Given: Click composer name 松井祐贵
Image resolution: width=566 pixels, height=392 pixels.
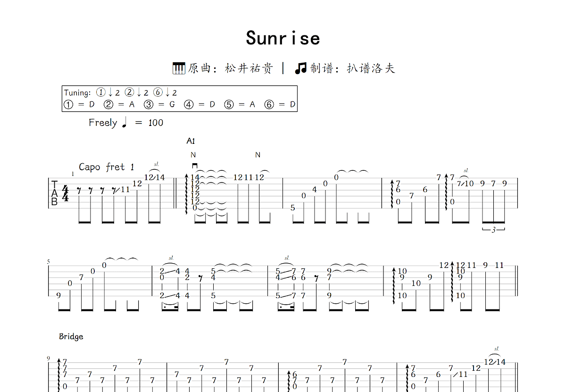Looking at the screenshot, I should tap(249, 68).
